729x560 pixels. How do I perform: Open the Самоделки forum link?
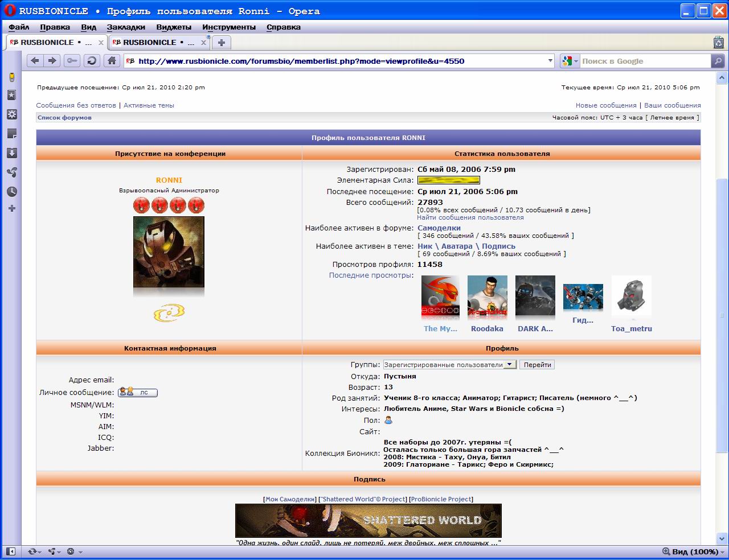click(439, 228)
